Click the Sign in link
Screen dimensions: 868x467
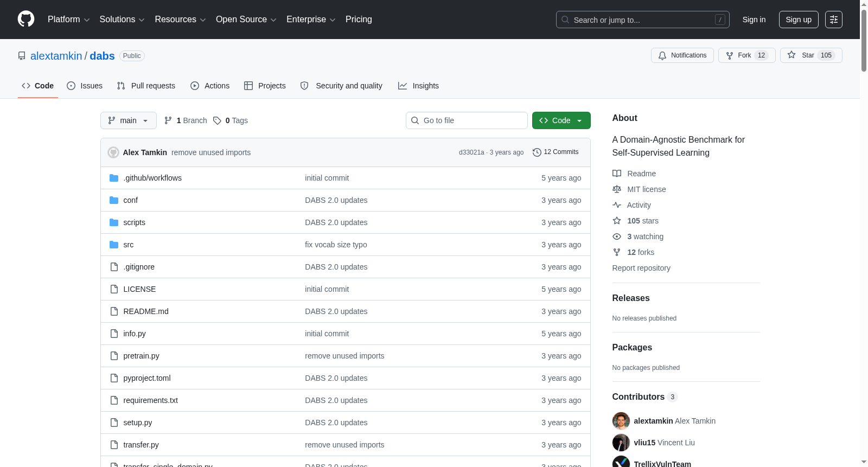[754, 20]
